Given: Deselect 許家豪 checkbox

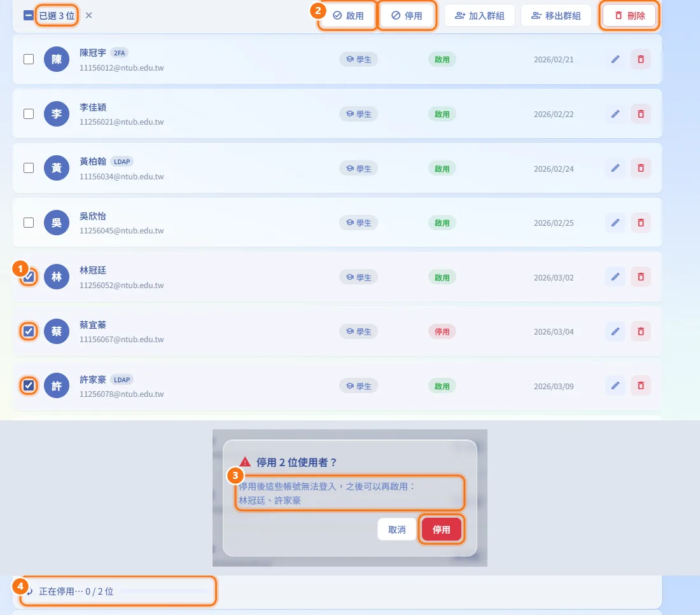Looking at the screenshot, I should [29, 385].
